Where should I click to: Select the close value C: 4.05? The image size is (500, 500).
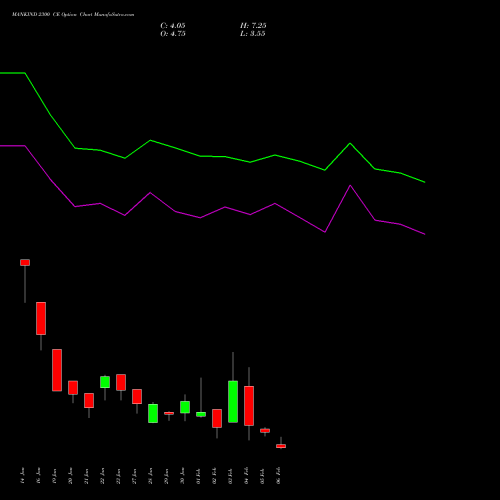point(173,26)
